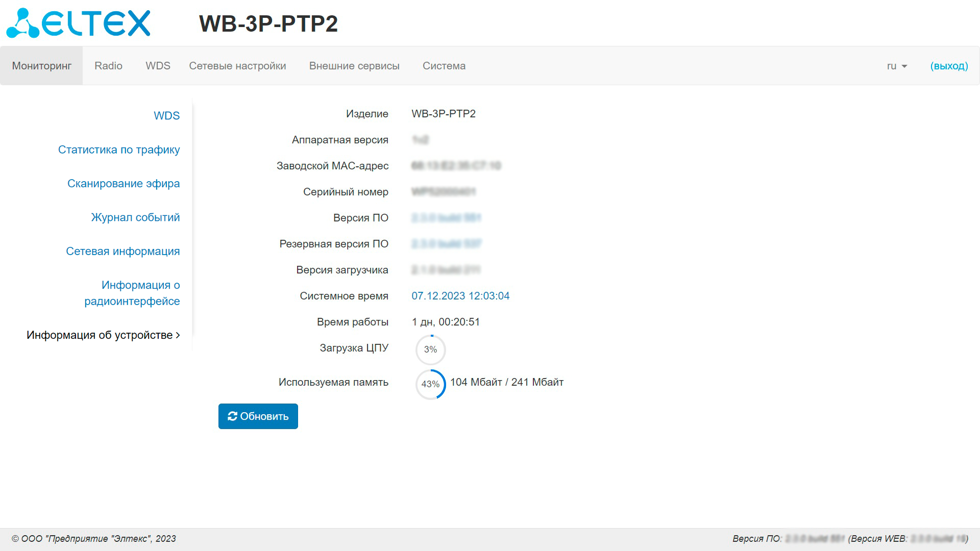This screenshot has width=980, height=551.
Task: Click the memory usage 43% gauge
Action: coord(430,384)
